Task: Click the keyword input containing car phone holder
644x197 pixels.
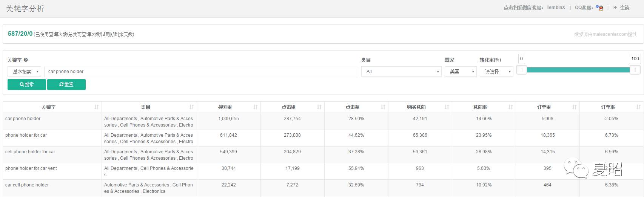Action: (x=201, y=72)
